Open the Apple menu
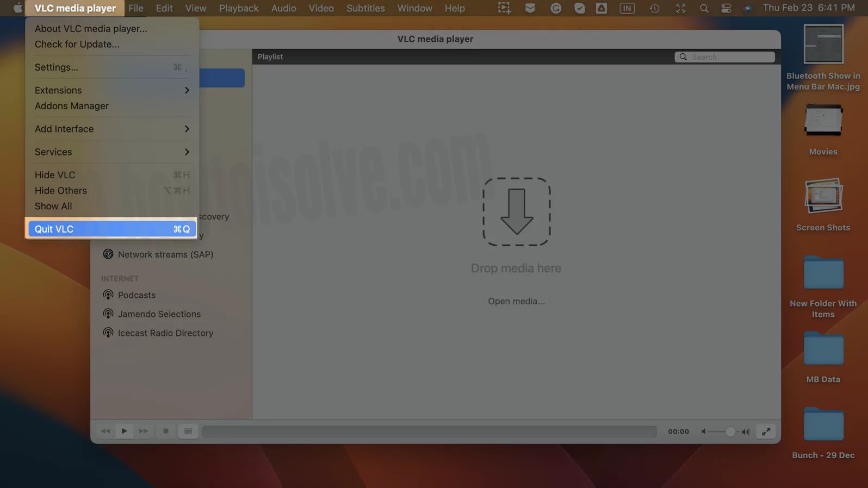The width and height of the screenshot is (868, 488). [17, 8]
